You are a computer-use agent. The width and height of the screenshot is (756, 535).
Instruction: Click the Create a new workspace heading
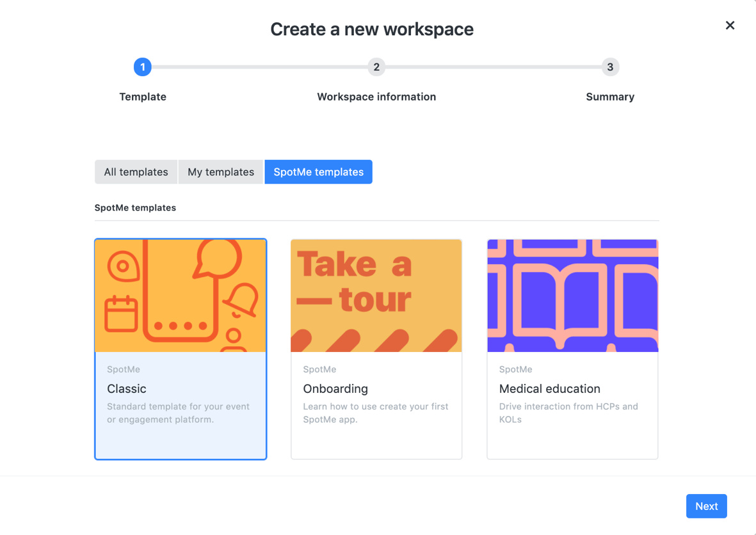click(x=372, y=29)
